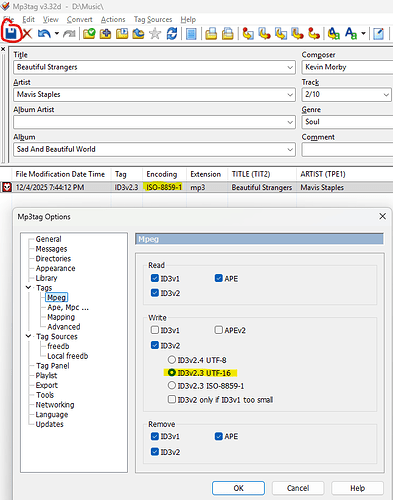
Task: Toggle Remove ID3v2 checkbox
Action: pyautogui.click(x=155, y=452)
